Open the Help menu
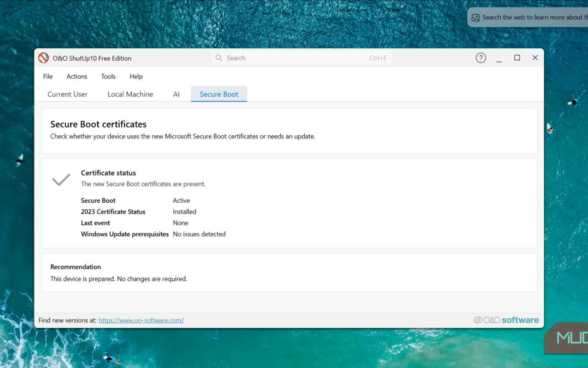The width and height of the screenshot is (588, 368). click(x=136, y=76)
